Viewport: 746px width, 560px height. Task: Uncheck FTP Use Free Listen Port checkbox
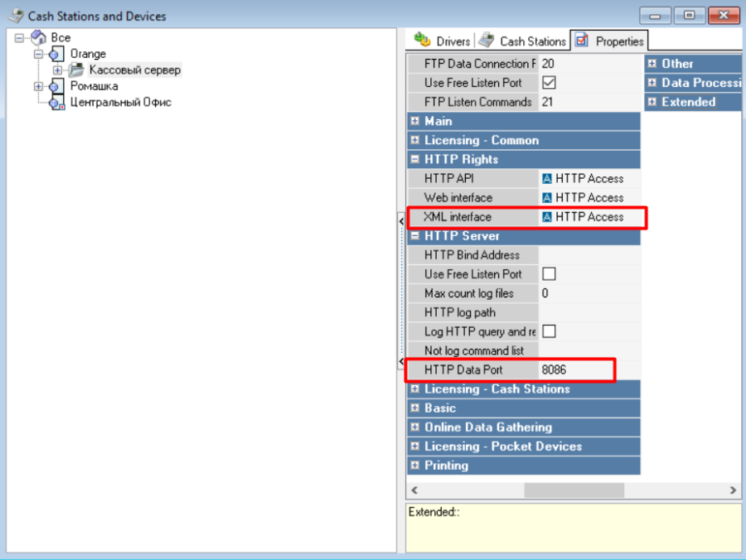click(x=548, y=83)
